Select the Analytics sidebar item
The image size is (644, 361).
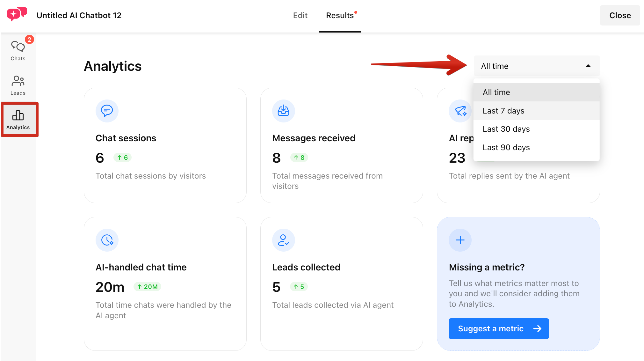click(x=18, y=120)
